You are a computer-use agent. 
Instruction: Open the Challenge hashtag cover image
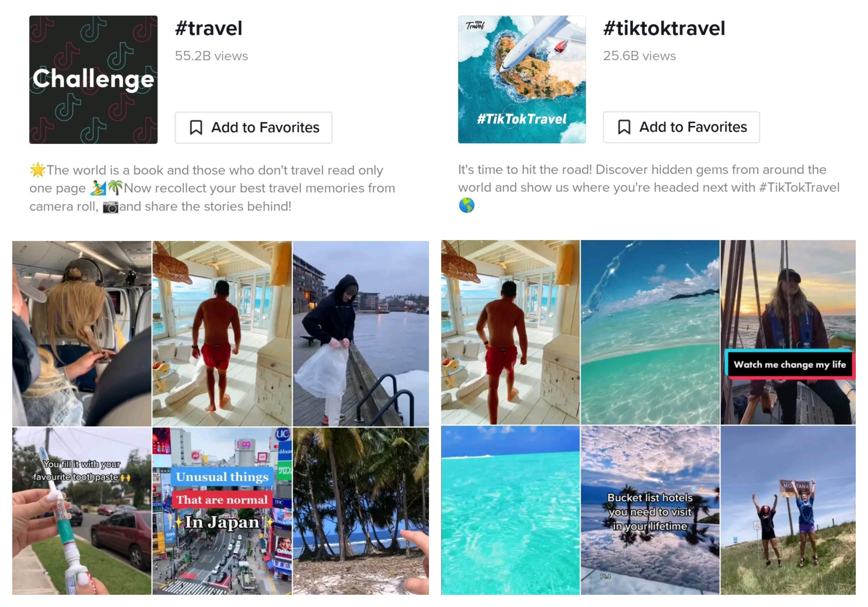(x=93, y=79)
